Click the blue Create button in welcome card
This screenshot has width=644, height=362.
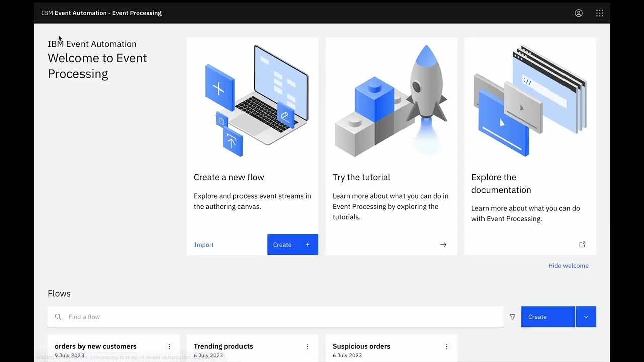point(293,245)
